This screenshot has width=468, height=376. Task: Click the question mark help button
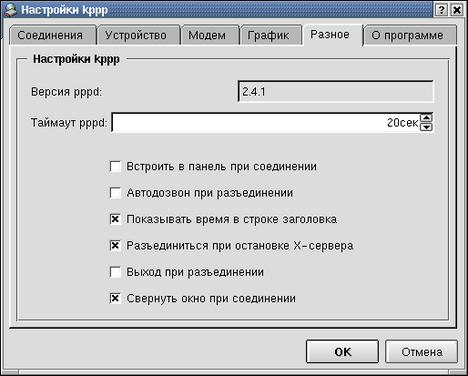[441, 10]
